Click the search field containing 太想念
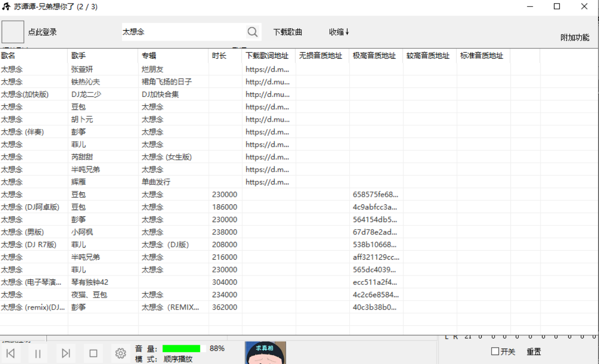 point(183,32)
